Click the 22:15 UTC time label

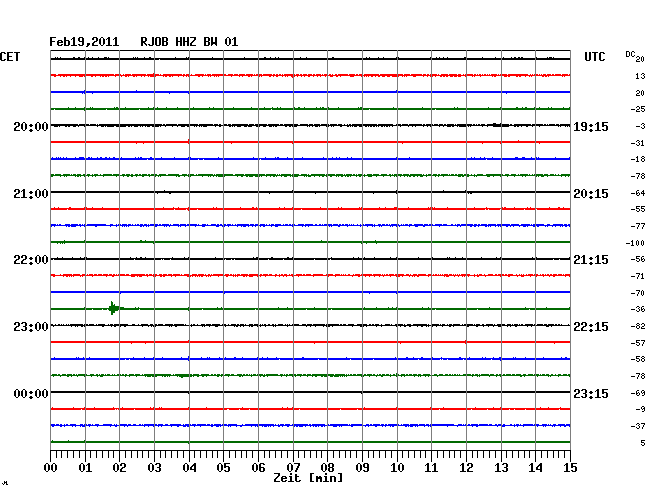pyautogui.click(x=591, y=327)
